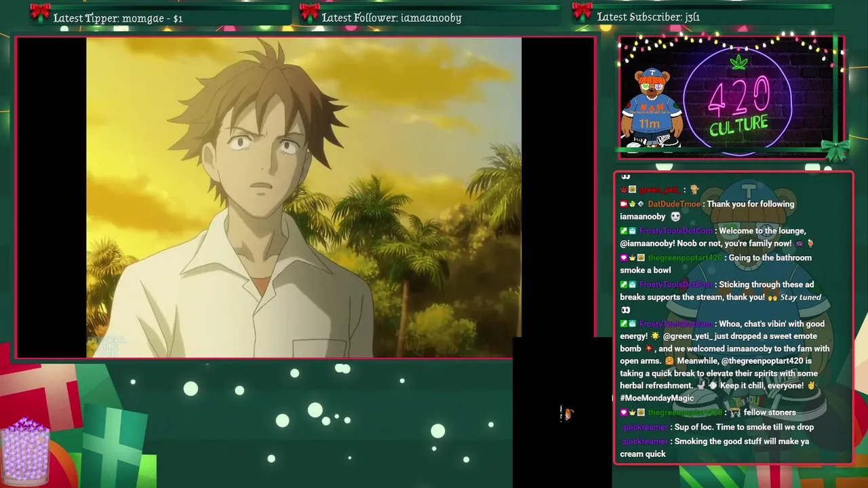Click the peace hand emote before #MoeMondayMagic
Viewport: 868px width, 488px height.
(x=811, y=386)
